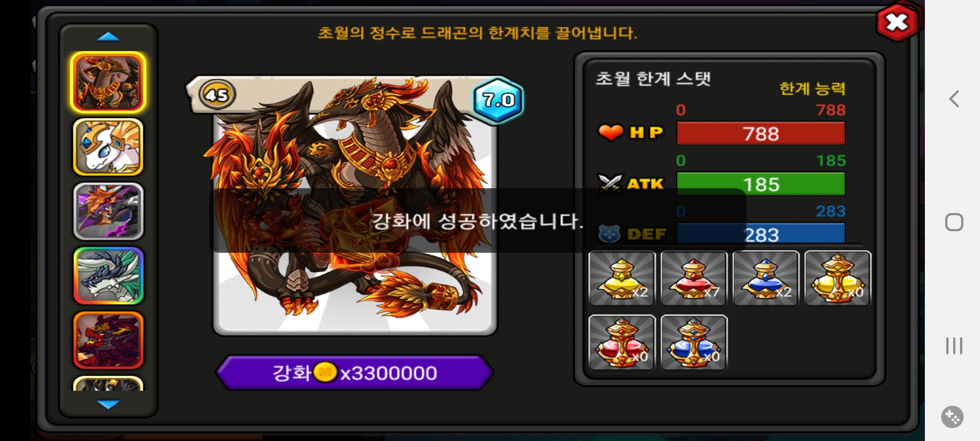Screen dimensions: 980x441
Task: Move dragon list down with blue arrow
Action: 108,404
